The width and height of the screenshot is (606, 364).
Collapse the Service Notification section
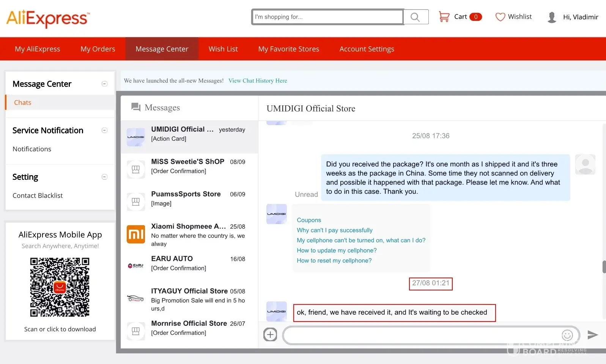[104, 130]
